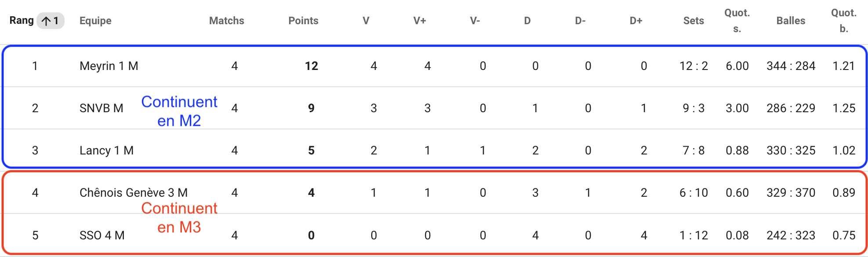Sort by the Equipe column header

click(95, 21)
